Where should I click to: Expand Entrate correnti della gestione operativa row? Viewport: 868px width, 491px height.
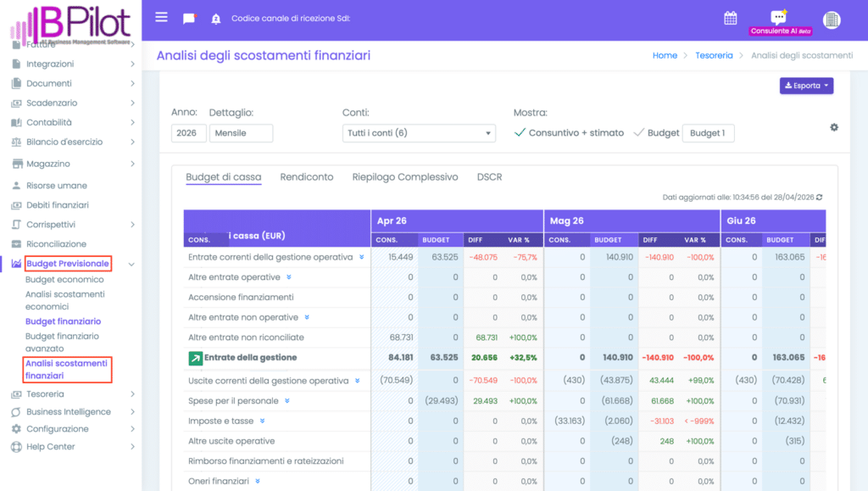tap(361, 257)
